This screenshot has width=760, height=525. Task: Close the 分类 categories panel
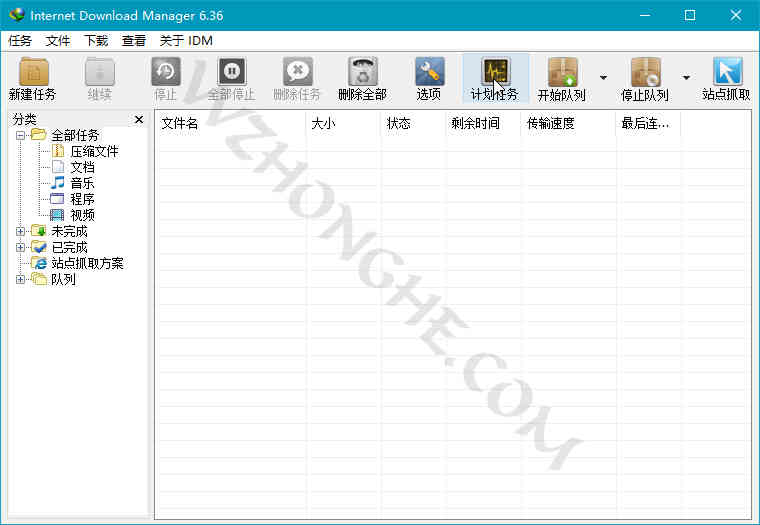coord(139,119)
